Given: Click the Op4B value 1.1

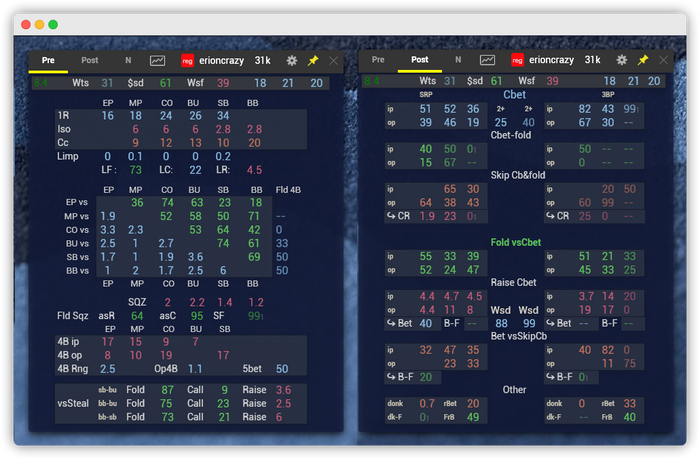Looking at the screenshot, I should point(195,369).
